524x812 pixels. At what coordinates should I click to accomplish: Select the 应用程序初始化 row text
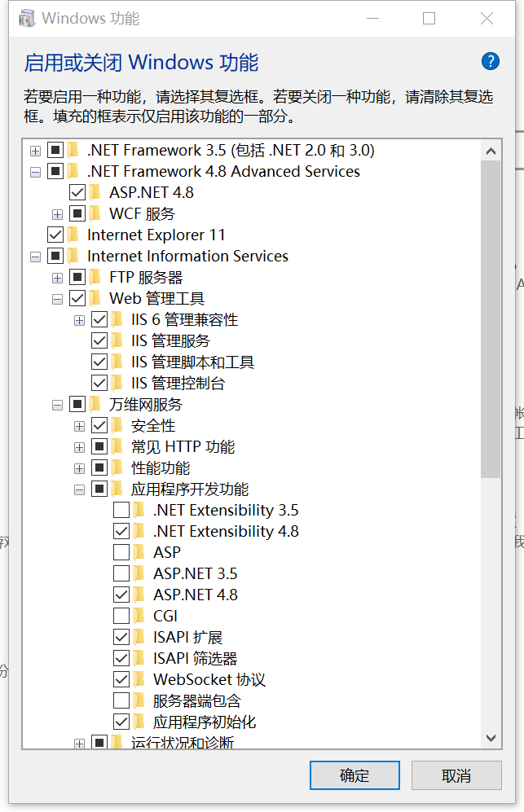(205, 722)
